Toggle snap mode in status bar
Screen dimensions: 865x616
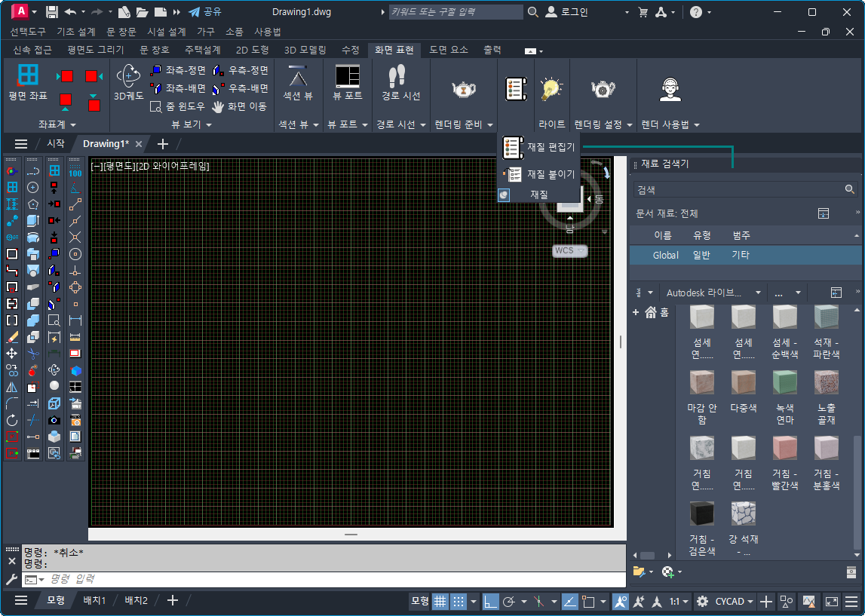[x=458, y=601]
